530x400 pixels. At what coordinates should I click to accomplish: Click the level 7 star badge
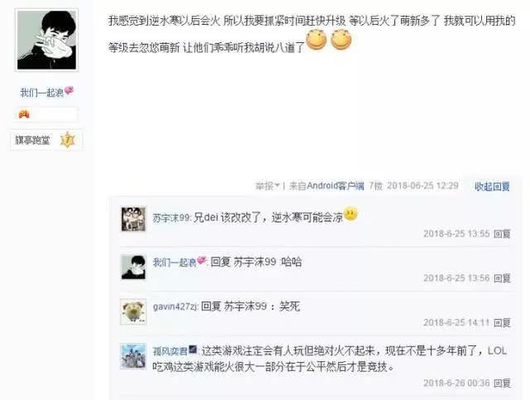click(x=68, y=140)
